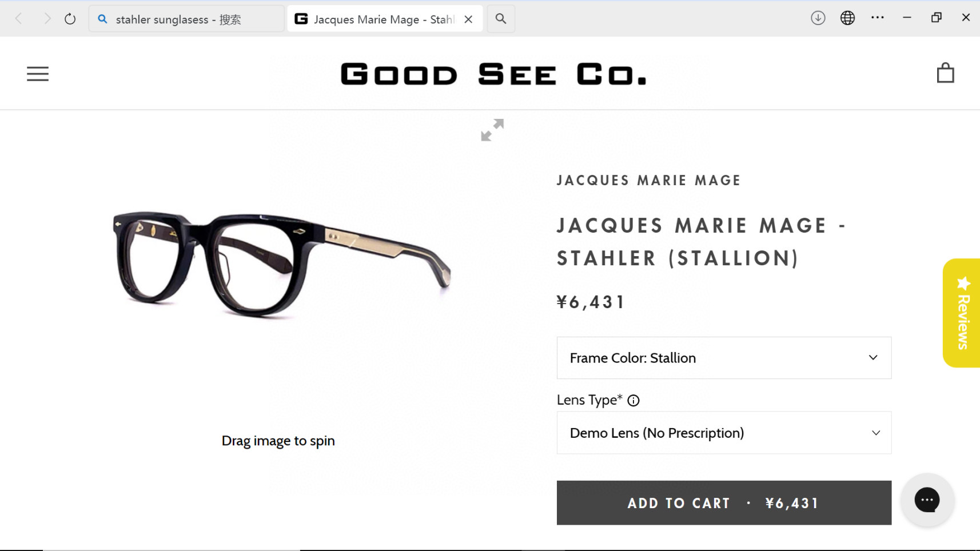Open the hamburger navigation menu
The width and height of the screenshot is (980, 551).
click(x=38, y=74)
